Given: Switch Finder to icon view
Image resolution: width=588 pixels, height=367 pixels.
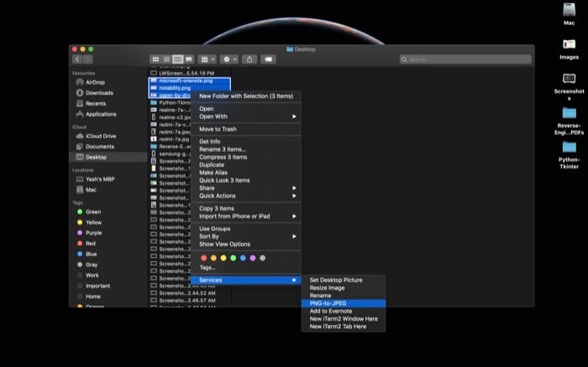Looking at the screenshot, I should [155, 60].
